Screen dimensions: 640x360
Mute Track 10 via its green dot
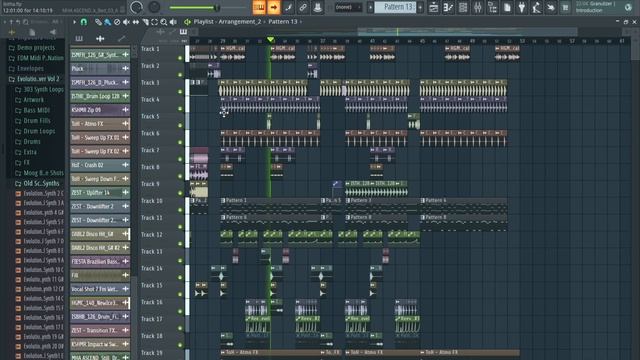pos(180,210)
